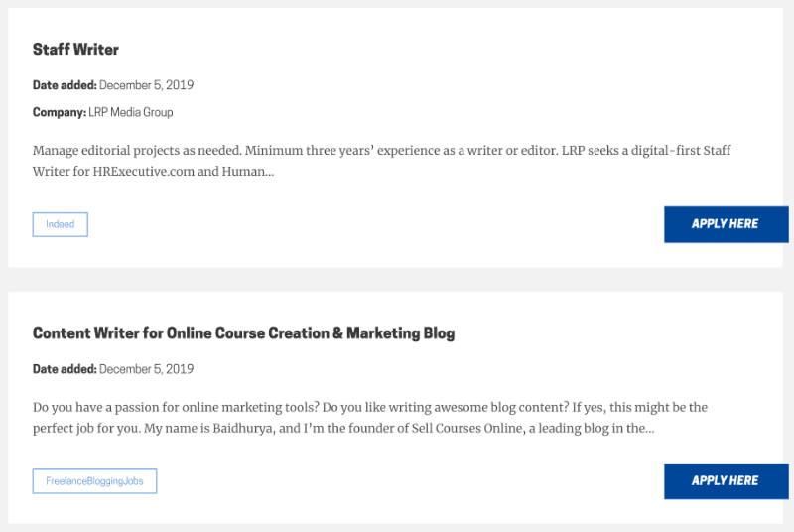Viewport: 794px width, 532px height.
Task: Click the LRP Media Group company name
Action: coord(131,113)
